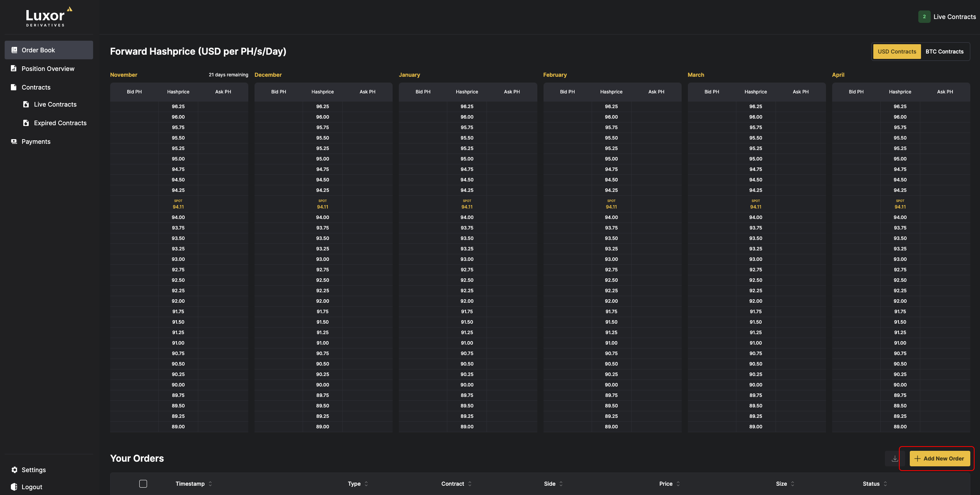This screenshot has width=980, height=495.
Task: Click the Settings gear icon
Action: (13, 470)
